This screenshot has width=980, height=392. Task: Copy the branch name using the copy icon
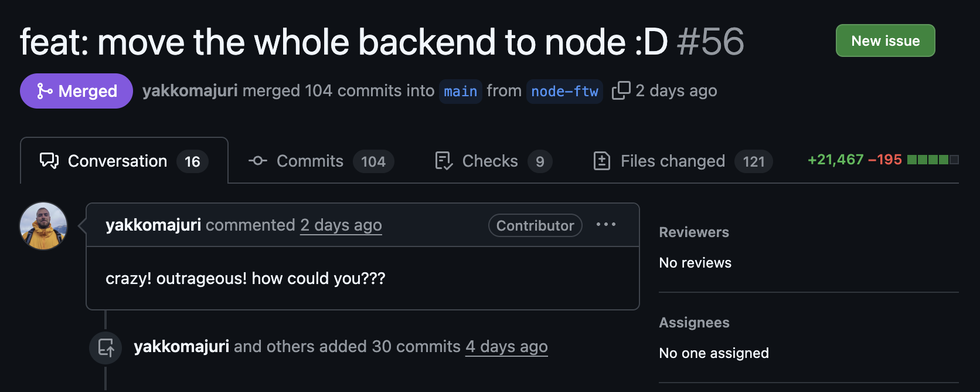621,90
